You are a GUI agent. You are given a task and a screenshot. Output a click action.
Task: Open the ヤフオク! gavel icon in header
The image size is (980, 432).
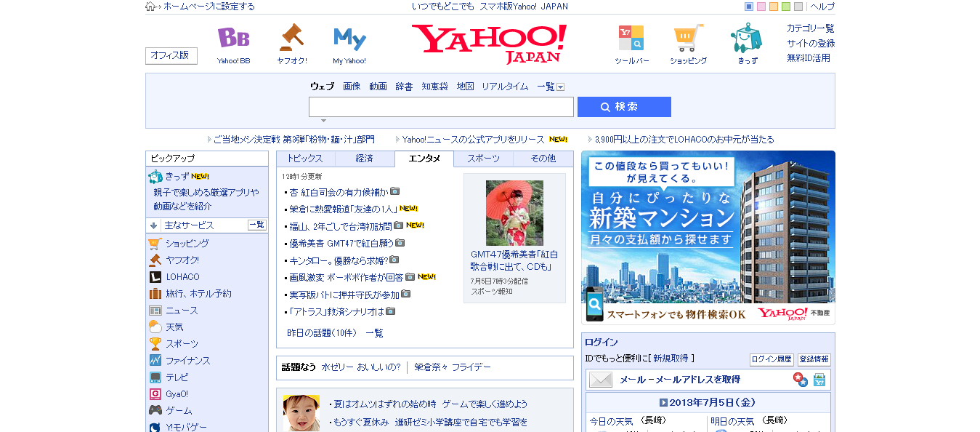(x=291, y=38)
